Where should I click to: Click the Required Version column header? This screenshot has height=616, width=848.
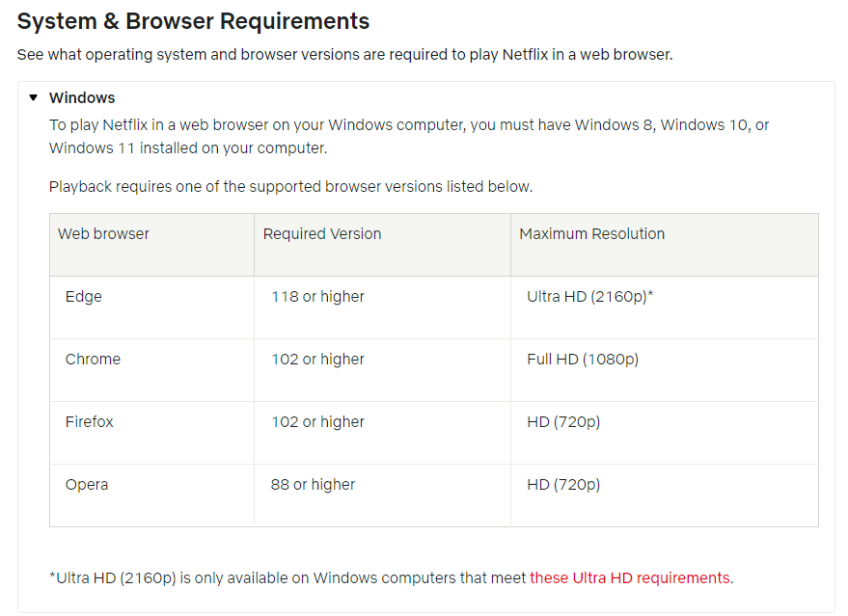[322, 234]
